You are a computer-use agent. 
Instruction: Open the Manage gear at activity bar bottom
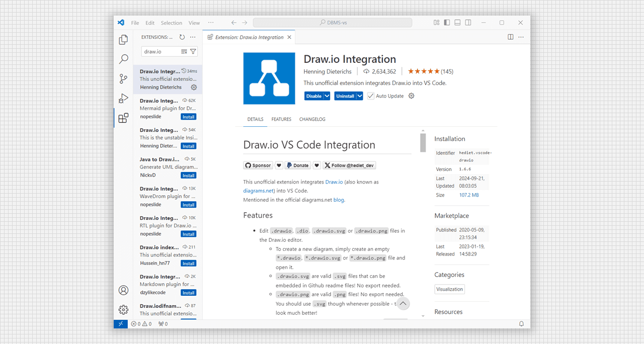[x=123, y=310]
